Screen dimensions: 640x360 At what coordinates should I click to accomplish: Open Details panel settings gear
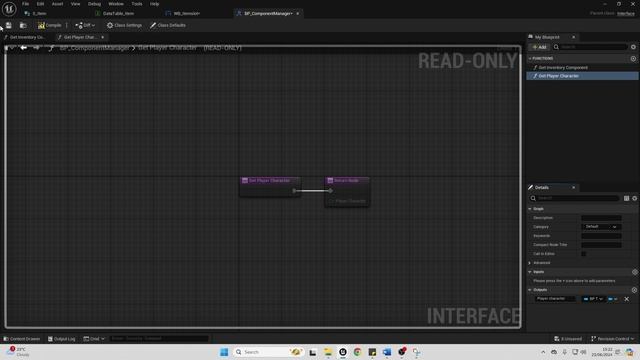point(635,198)
